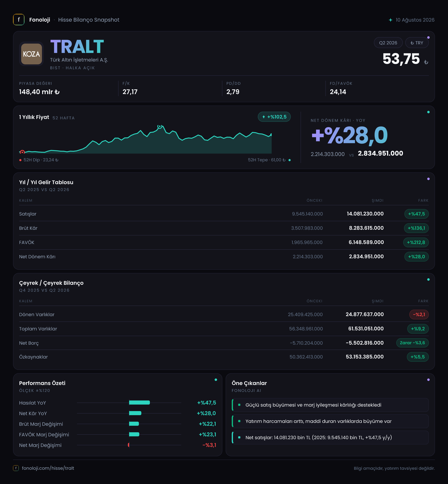
Task: Click the Hasılat YoY performance bar
Action: click(x=139, y=403)
